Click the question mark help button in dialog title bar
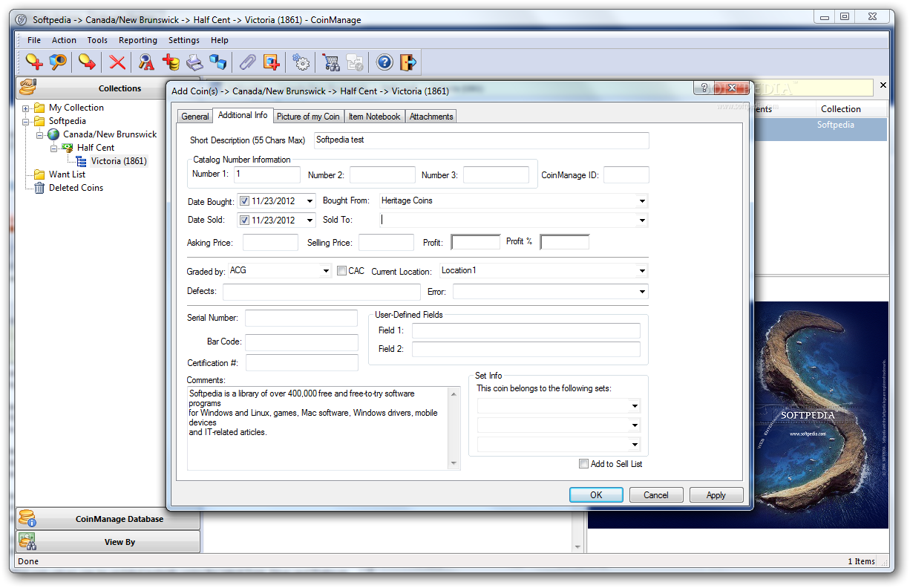Screen dimensions: 910x588 pos(703,88)
